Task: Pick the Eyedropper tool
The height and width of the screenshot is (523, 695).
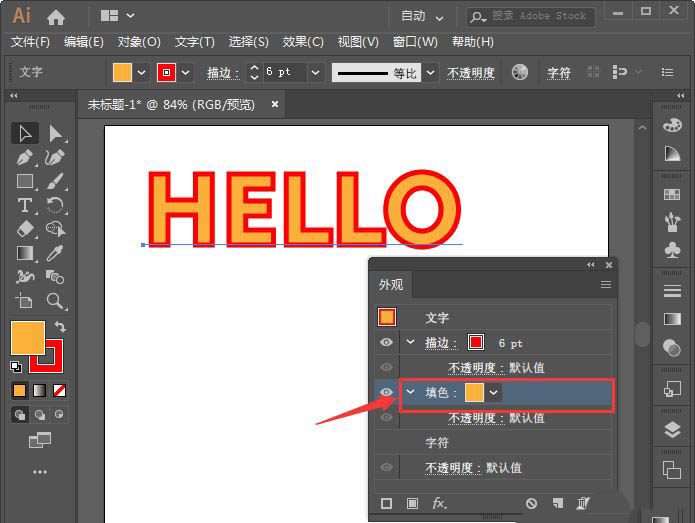Action: (56, 253)
